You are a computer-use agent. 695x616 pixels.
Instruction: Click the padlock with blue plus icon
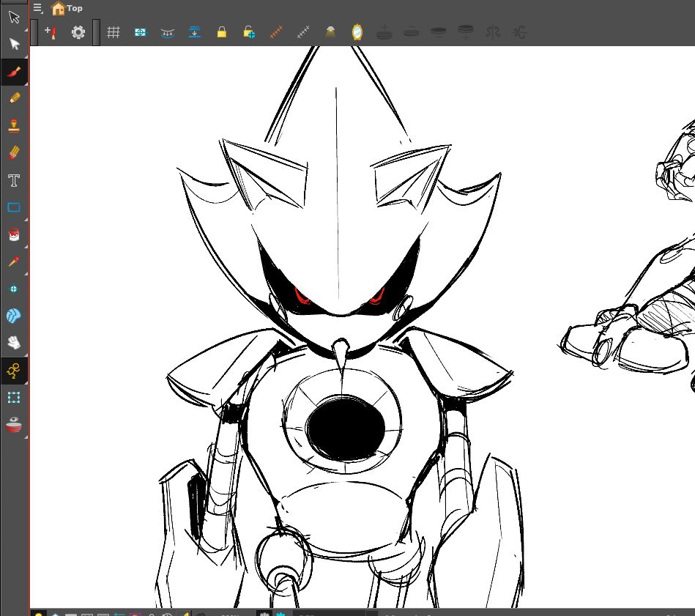(249, 32)
